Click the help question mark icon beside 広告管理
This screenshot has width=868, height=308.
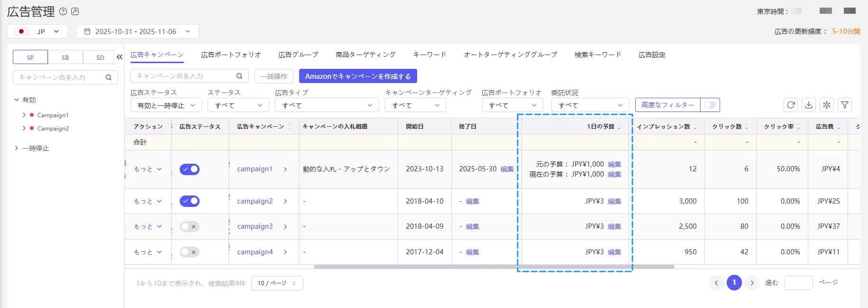coord(63,11)
